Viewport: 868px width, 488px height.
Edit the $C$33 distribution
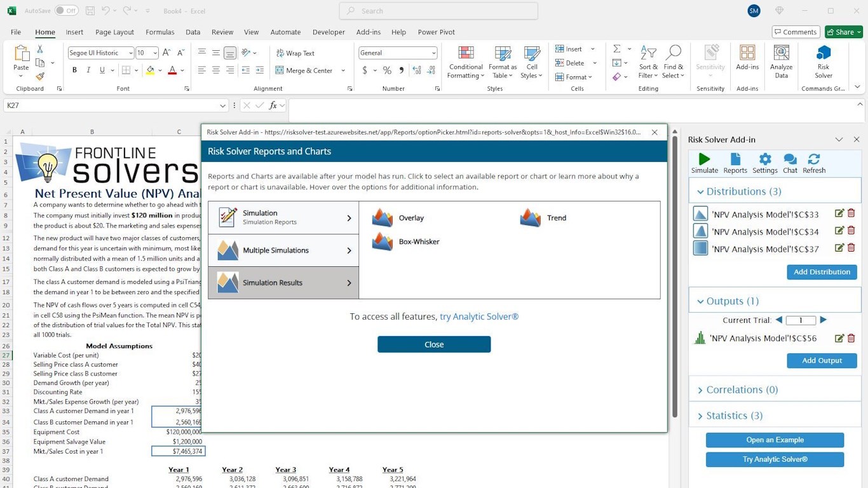[x=839, y=213]
